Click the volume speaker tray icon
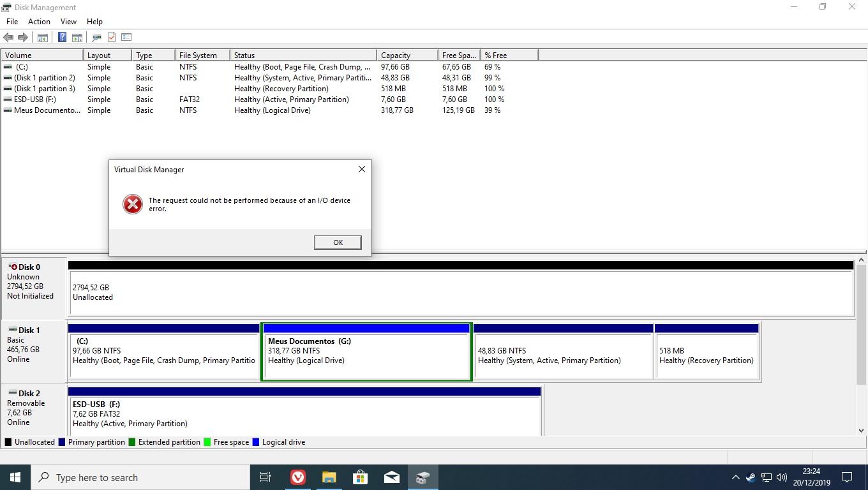The height and width of the screenshot is (490, 868). [782, 477]
